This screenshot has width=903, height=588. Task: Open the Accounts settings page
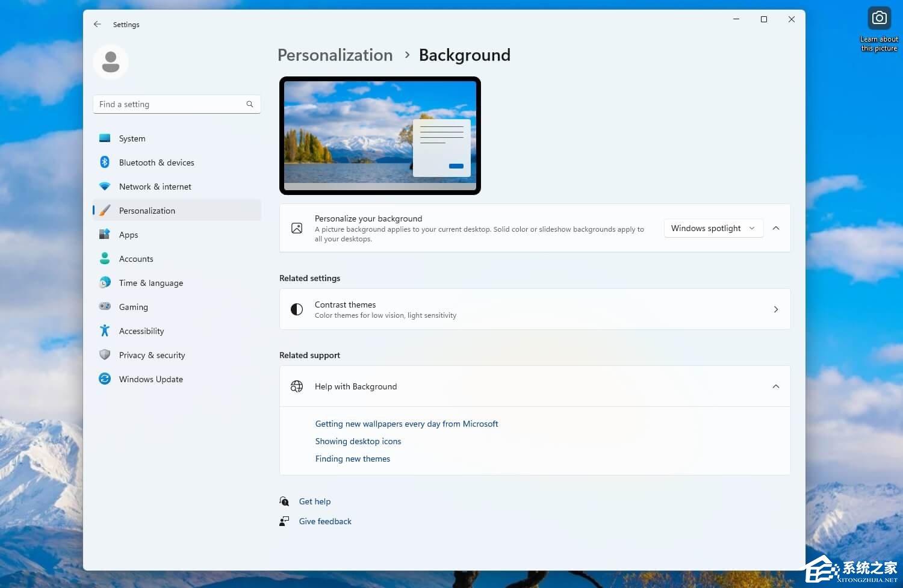click(x=136, y=259)
